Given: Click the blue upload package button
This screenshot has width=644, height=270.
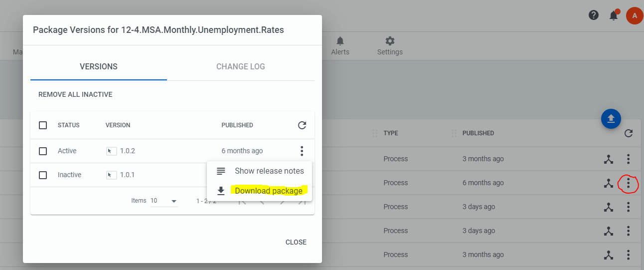Looking at the screenshot, I should 611,119.
